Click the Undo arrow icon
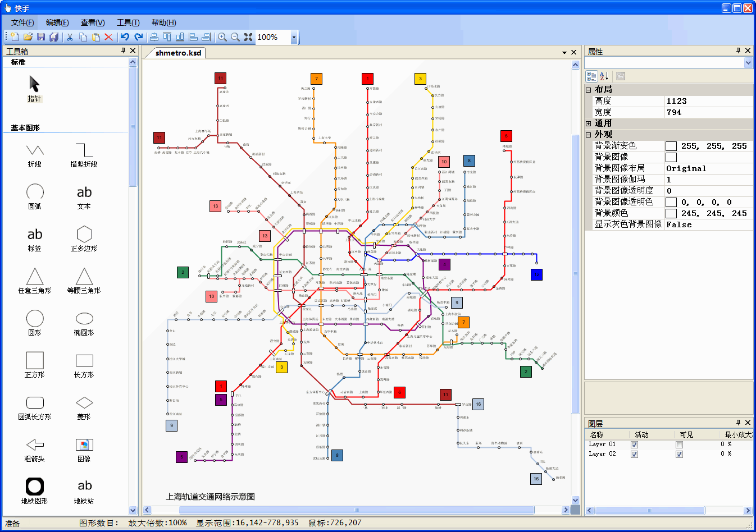The height and width of the screenshot is (532, 756). tap(125, 37)
